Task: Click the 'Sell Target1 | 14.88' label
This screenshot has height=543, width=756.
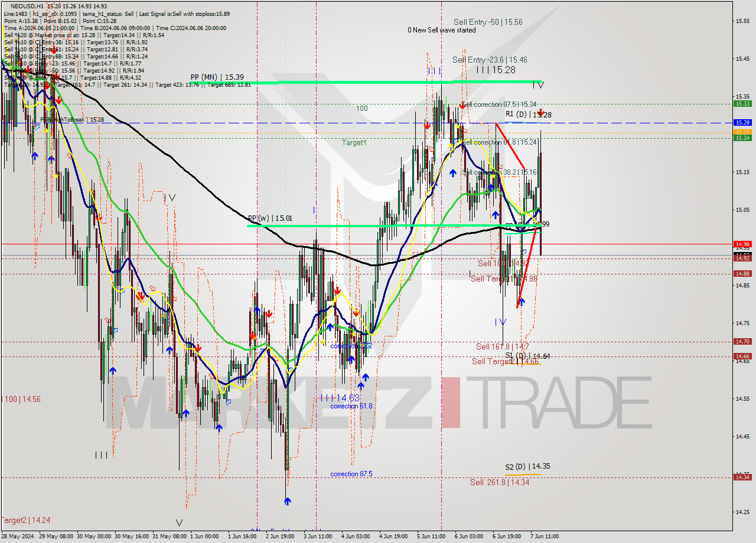Action: tap(504, 279)
